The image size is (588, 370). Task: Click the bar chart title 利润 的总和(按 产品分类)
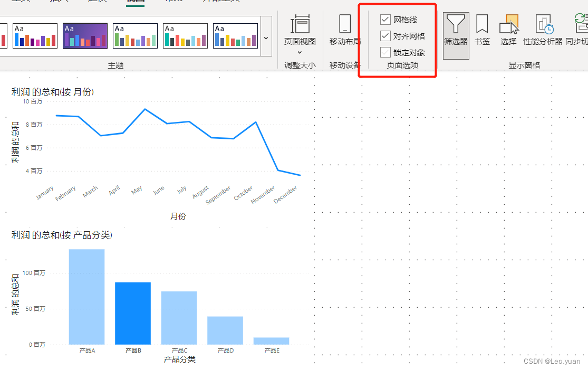pos(62,235)
